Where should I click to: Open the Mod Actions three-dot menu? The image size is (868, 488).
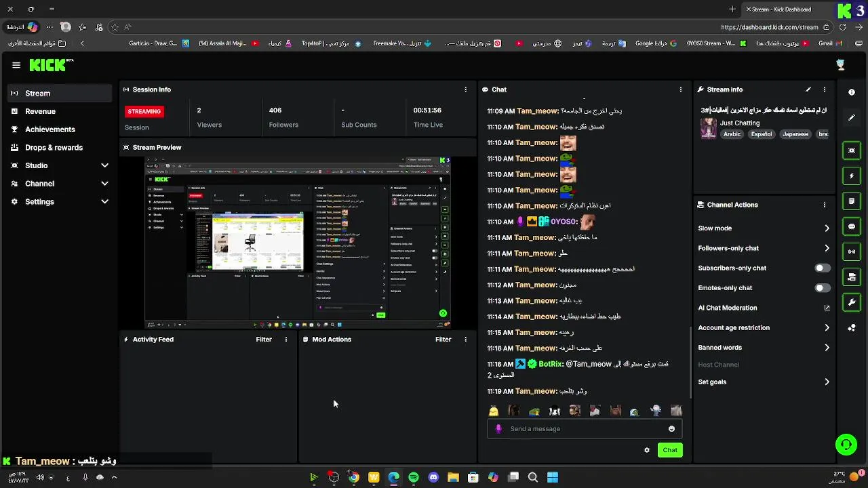(x=465, y=340)
